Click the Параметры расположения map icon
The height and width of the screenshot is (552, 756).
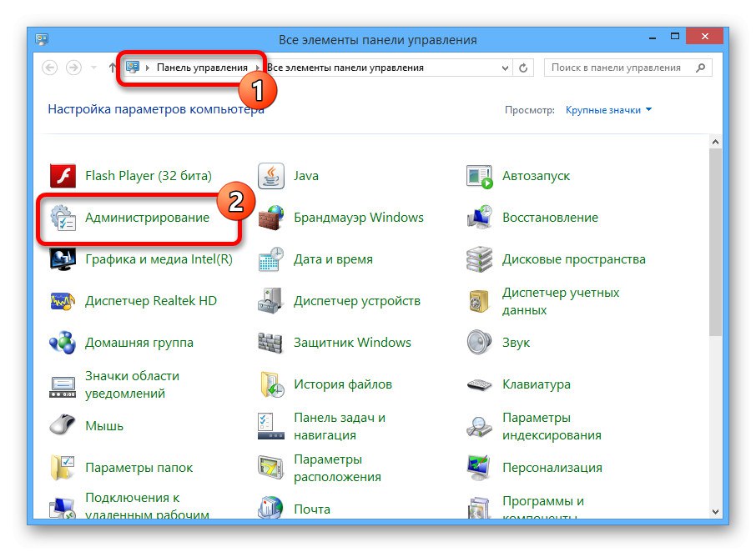[271, 468]
